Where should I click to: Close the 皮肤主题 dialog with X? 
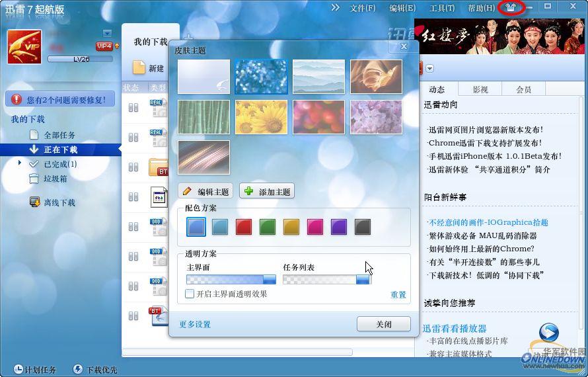point(404,46)
